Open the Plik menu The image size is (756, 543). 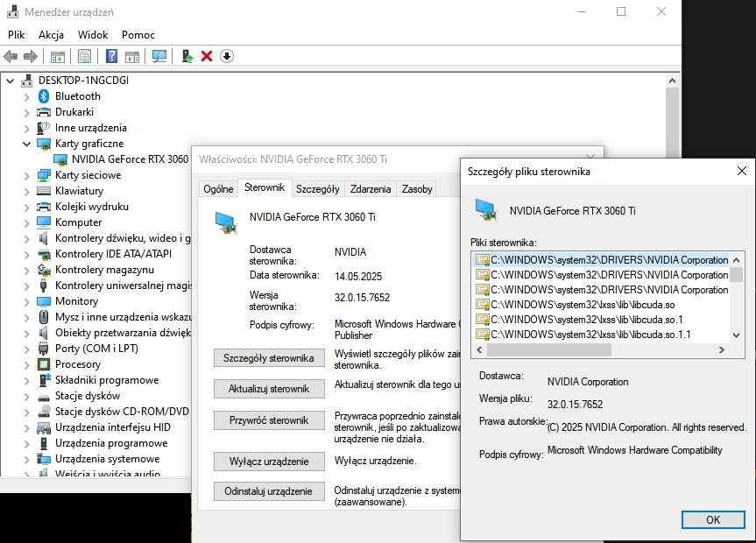[16, 35]
